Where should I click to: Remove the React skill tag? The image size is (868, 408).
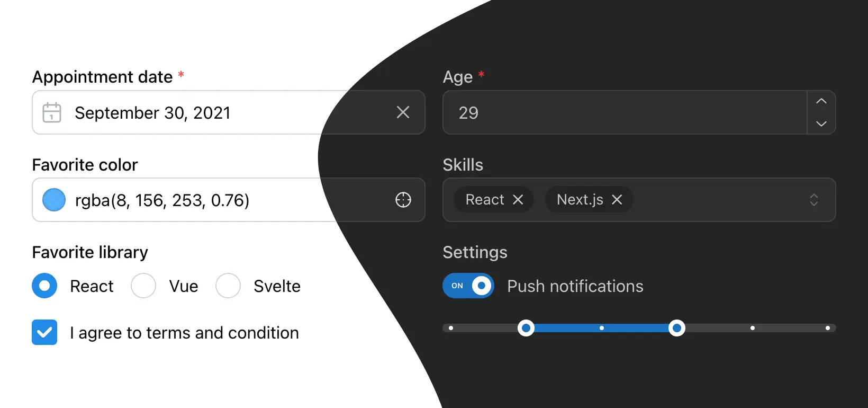[518, 200]
